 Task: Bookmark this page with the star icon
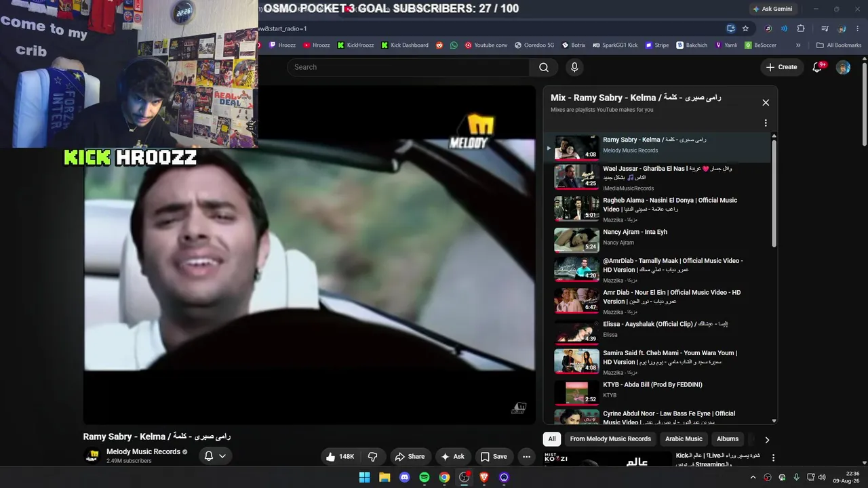[745, 28]
